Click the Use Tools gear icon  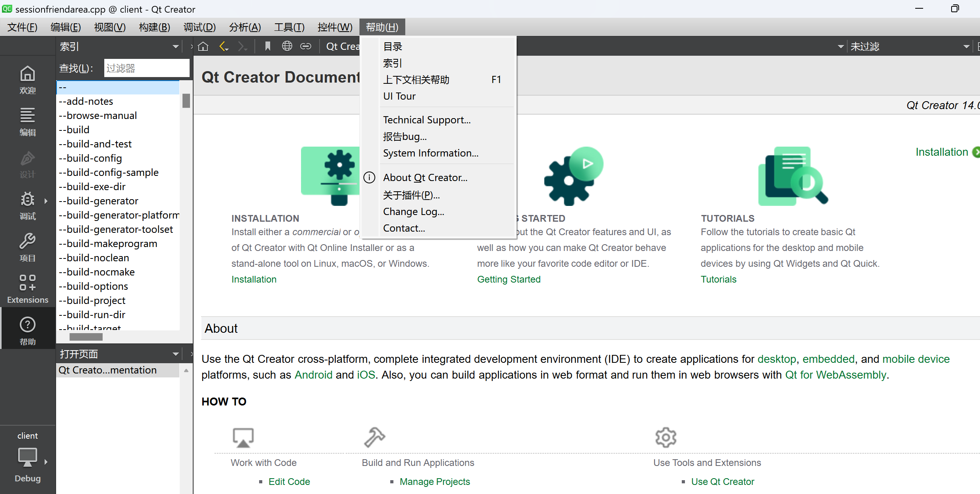point(666,437)
